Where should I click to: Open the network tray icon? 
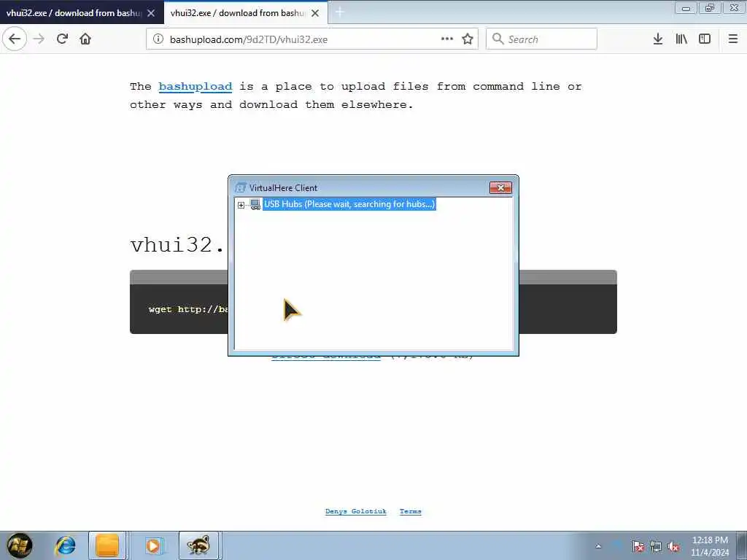pos(656,546)
